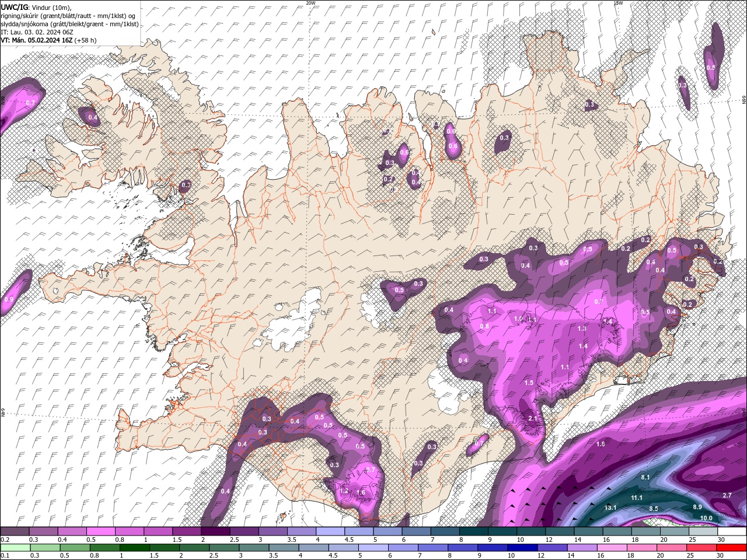The image size is (747, 560).
Task: Click the 'VT: Mán. 05.02.2024 16Z (+58 h)' valid time
Action: click(x=48, y=40)
